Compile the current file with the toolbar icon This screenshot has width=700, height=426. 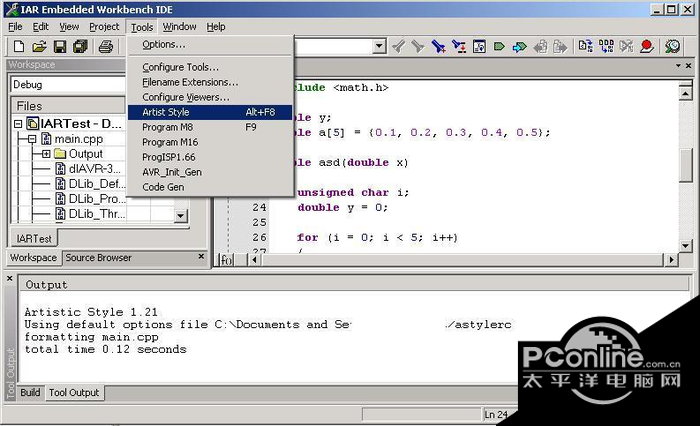(x=585, y=46)
